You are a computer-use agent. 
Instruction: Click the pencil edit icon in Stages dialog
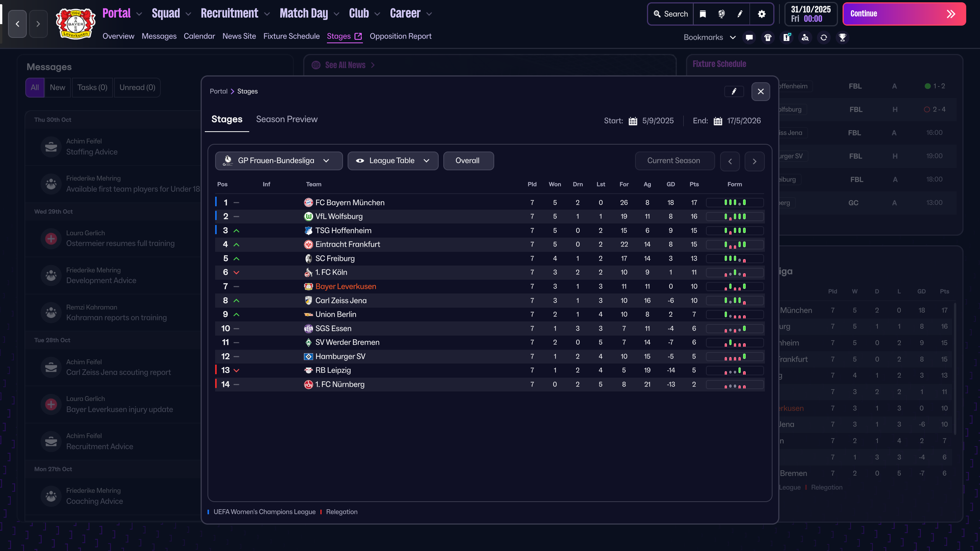[x=734, y=91]
